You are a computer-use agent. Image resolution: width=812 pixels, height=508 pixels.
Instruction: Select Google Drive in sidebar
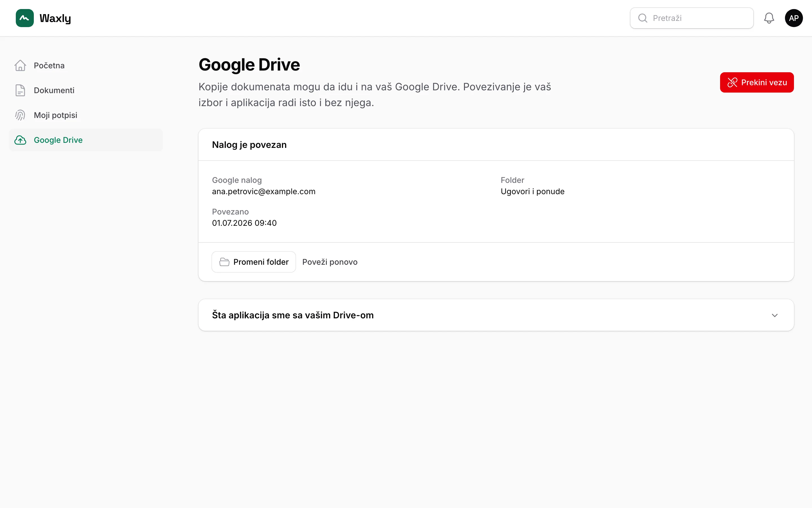click(86, 140)
